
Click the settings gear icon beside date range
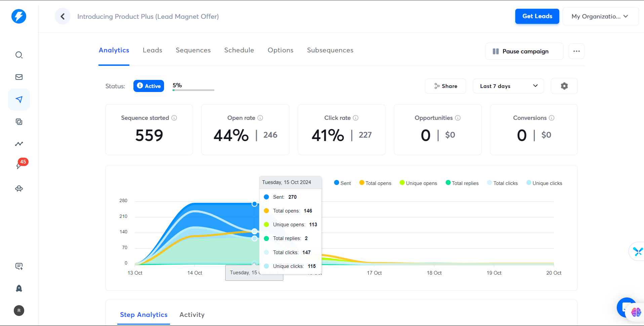point(564,86)
